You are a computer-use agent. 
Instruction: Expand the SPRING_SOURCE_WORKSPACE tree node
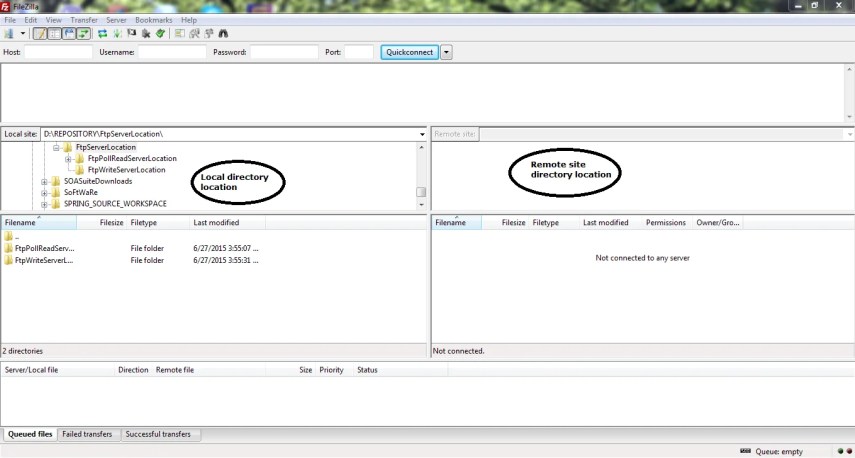(44, 204)
